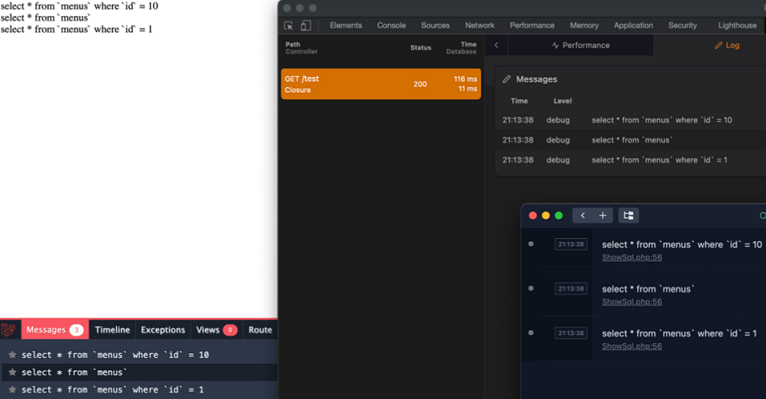
Task: Click the page text select * from `menus` where `id` = 10
Action: point(79,6)
